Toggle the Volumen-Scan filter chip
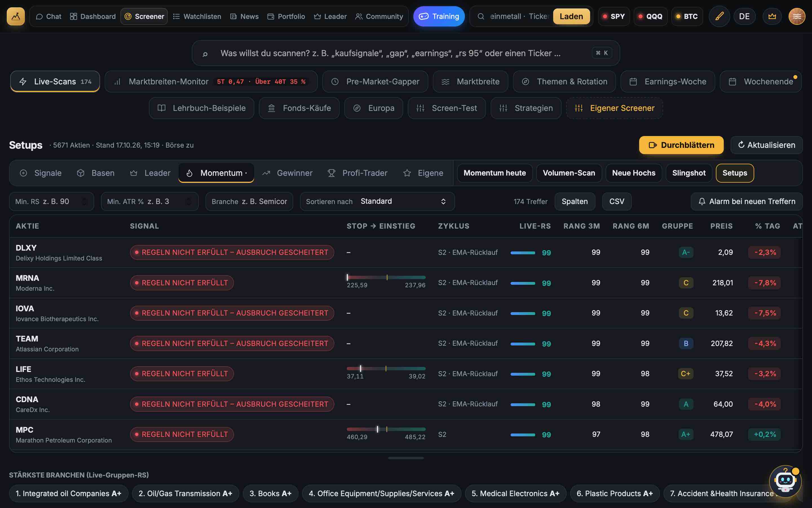Image resolution: width=812 pixels, height=508 pixels. [x=569, y=173]
